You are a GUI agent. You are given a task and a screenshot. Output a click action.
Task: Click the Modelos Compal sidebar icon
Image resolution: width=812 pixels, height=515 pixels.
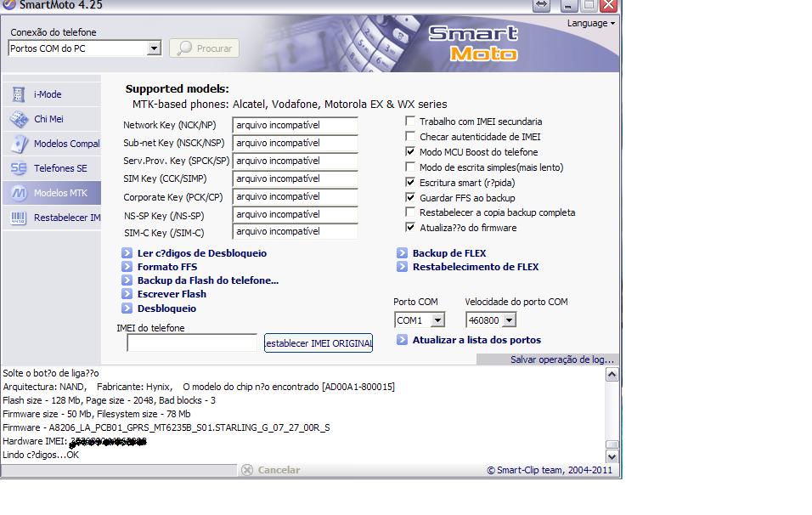tap(19, 144)
